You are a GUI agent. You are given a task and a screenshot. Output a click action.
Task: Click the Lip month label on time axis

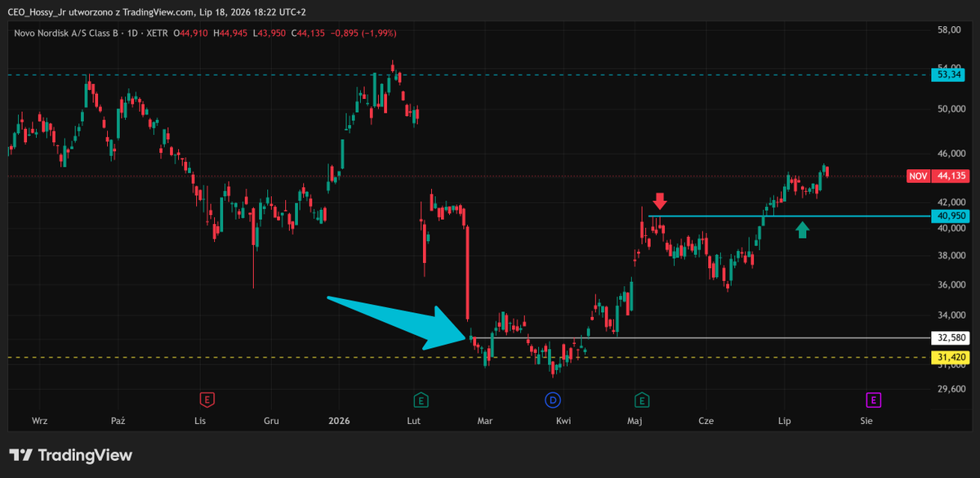pyautogui.click(x=784, y=421)
